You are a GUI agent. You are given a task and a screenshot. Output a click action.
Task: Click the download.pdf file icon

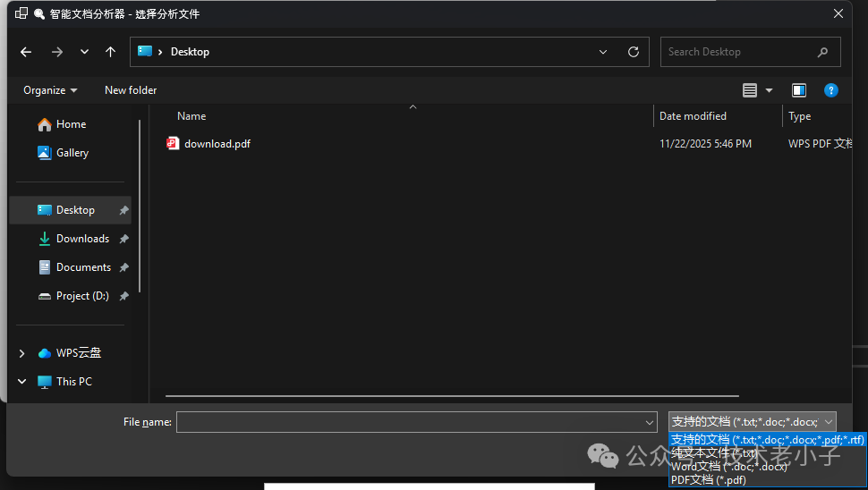(174, 143)
